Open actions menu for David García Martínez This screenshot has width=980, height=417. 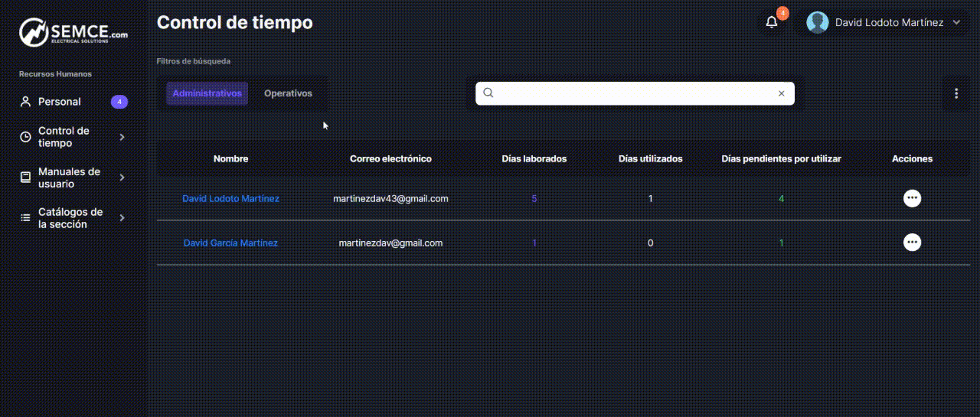[911, 243]
